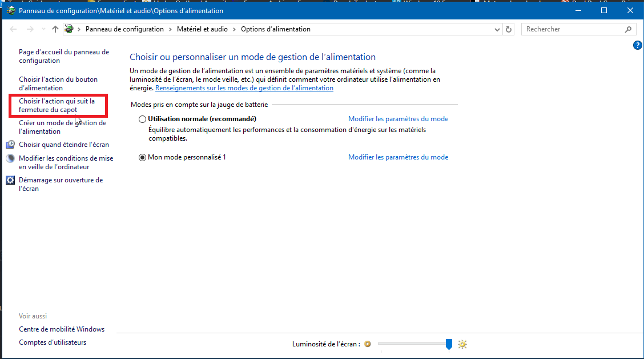Click the Up arrow navigation button

coord(55,29)
